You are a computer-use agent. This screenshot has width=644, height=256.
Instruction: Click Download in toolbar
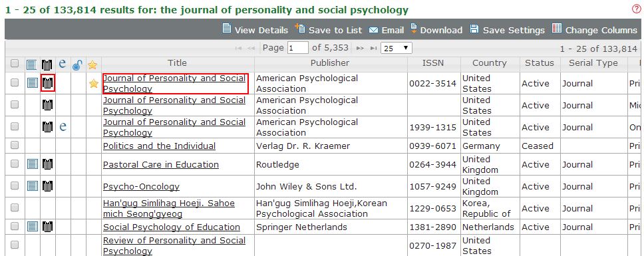point(436,29)
